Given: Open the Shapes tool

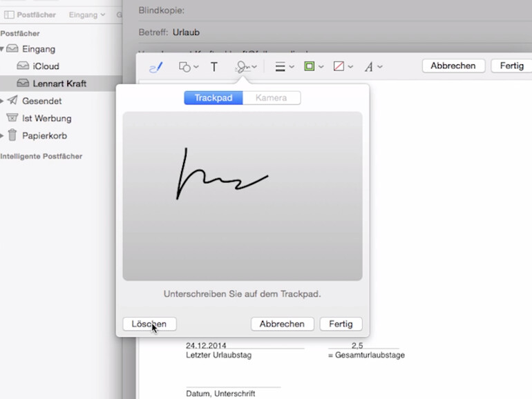Looking at the screenshot, I should click(x=184, y=67).
